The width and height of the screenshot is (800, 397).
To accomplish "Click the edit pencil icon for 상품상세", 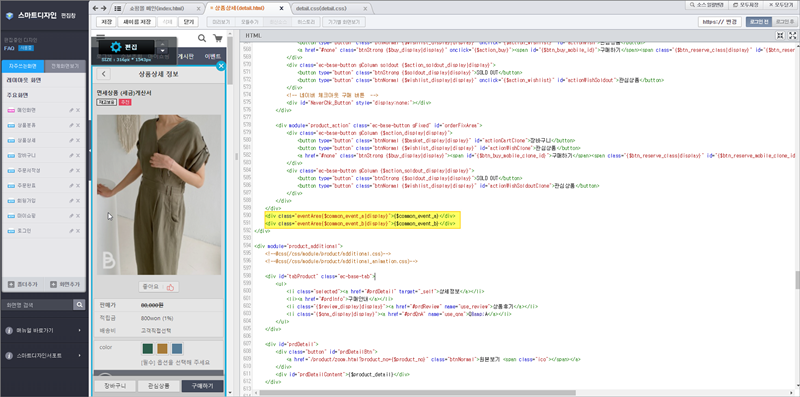I will click(x=71, y=140).
